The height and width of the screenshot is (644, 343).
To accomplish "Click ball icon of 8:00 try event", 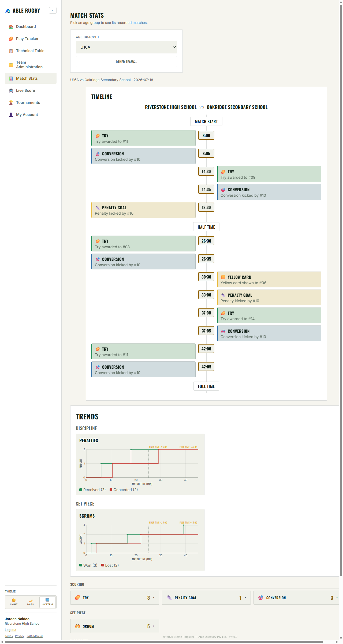I will 98,136.
